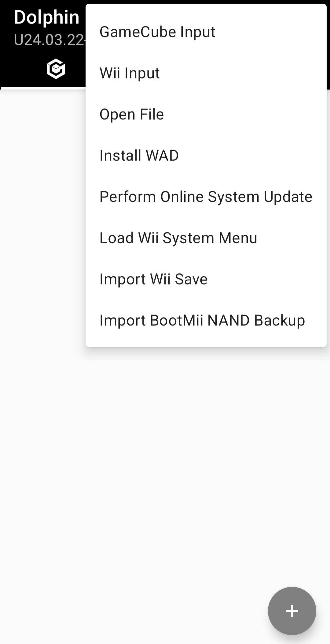330x644 pixels.
Task: Configure controllers via GameCube Input
Action: pyautogui.click(x=157, y=32)
